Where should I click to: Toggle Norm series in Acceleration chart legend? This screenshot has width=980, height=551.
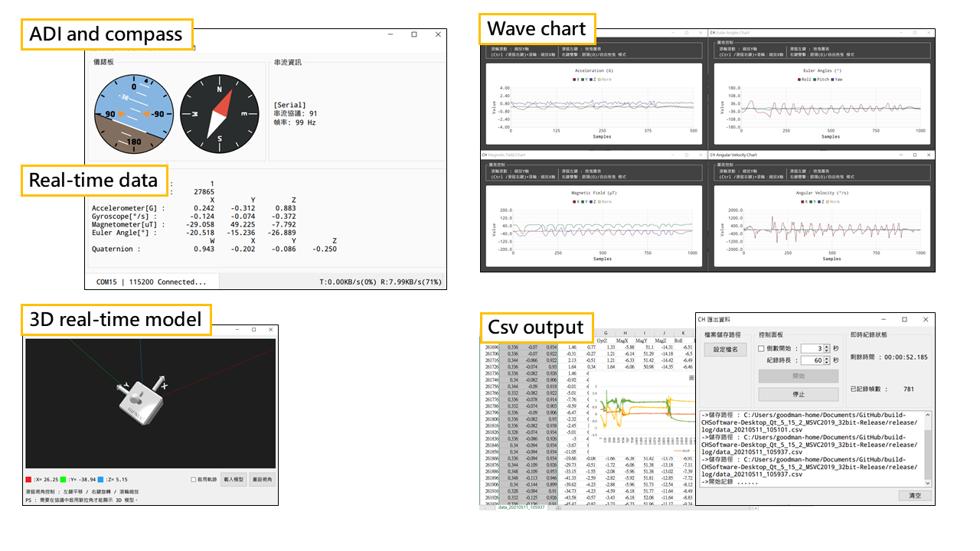click(605, 80)
